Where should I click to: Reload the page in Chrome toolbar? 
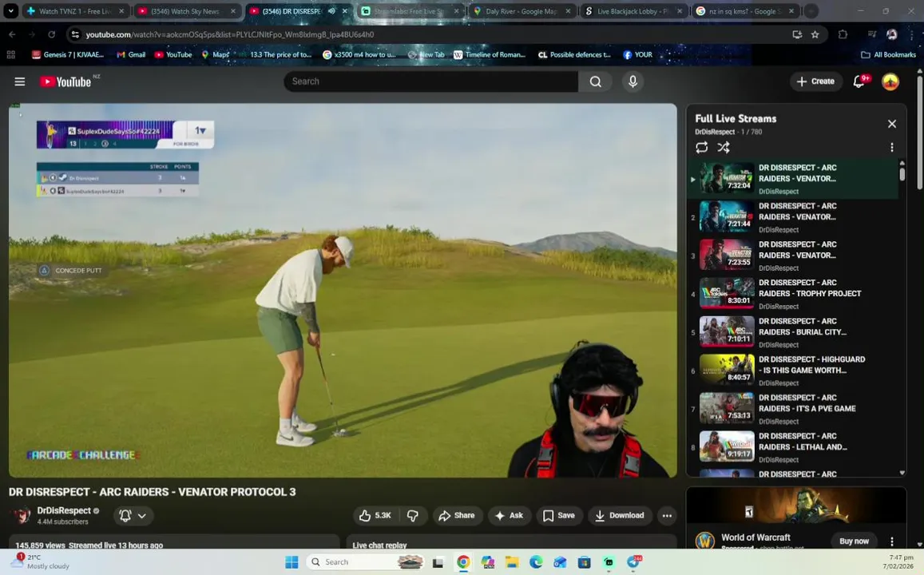click(52, 34)
